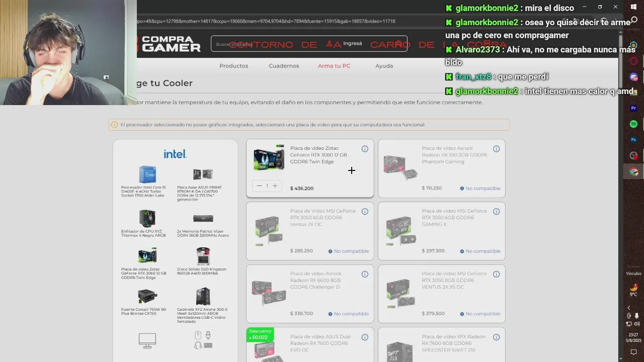Select the ASUS PRIME B760M-K motherboard thumbnail
The width and height of the screenshot is (644, 362).
click(x=203, y=174)
